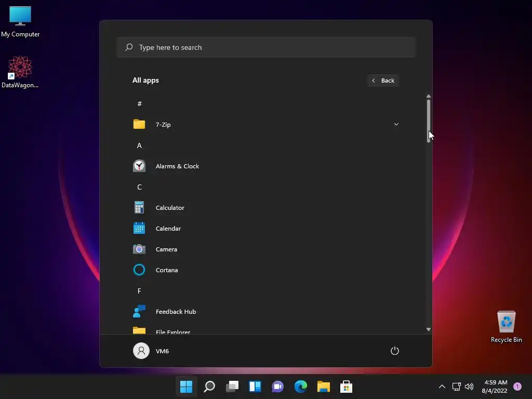Open Task View on taskbar
The height and width of the screenshot is (399, 532).
tap(232, 387)
